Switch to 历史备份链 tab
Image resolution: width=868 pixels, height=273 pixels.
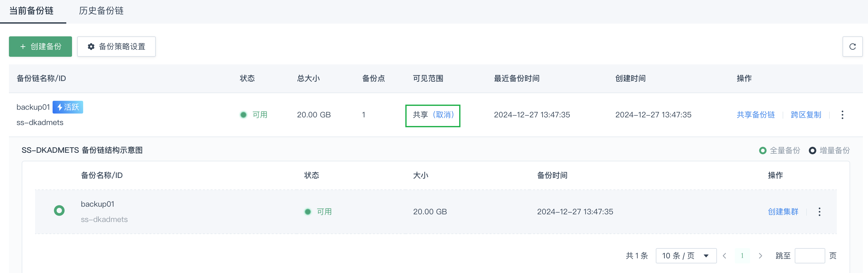[x=101, y=11]
